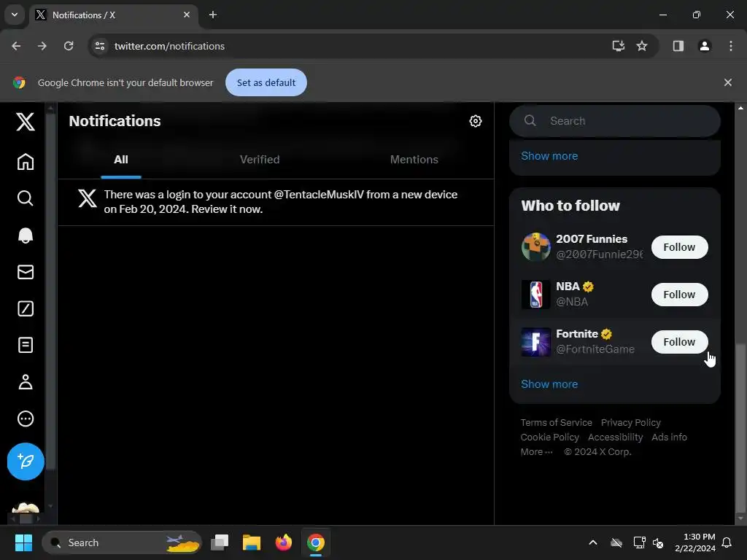
Task: Open a new browser tab
Action: tap(213, 15)
